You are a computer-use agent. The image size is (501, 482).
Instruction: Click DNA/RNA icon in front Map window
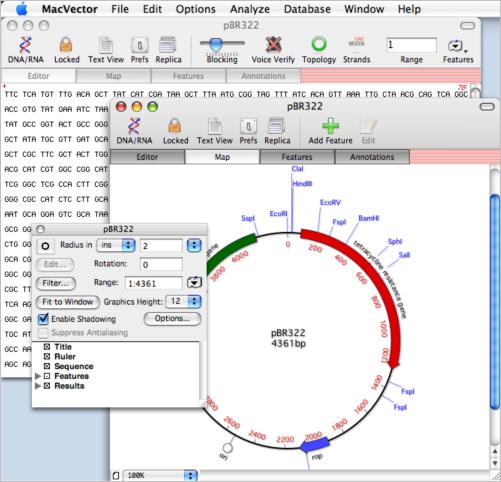[134, 126]
